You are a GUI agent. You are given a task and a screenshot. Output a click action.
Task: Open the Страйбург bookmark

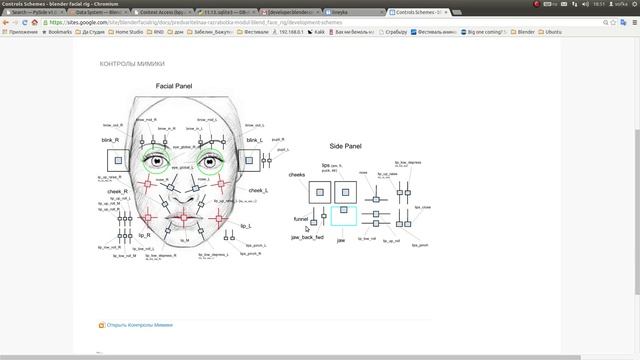pyautogui.click(x=393, y=32)
